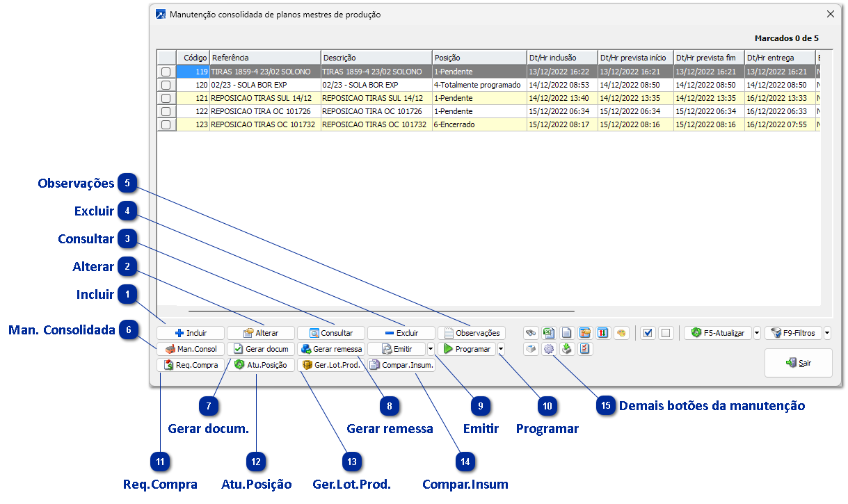
Task: Sort by the Referência column header
Action: pyautogui.click(x=264, y=58)
